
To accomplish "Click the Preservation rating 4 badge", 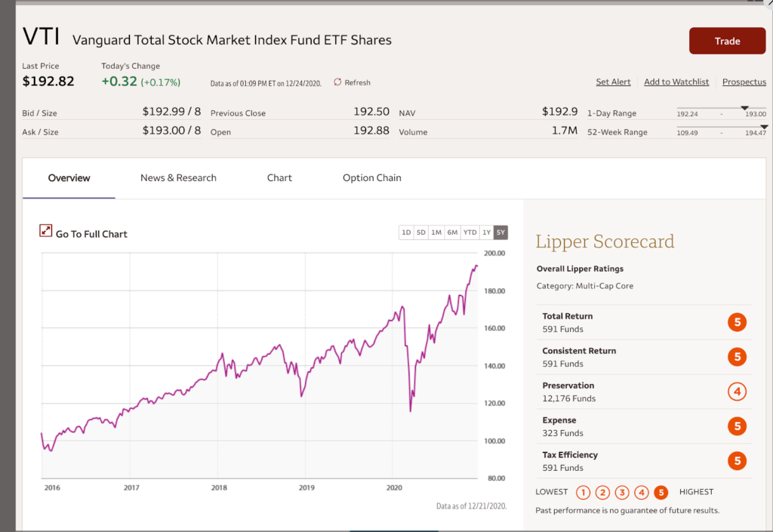I will (737, 392).
